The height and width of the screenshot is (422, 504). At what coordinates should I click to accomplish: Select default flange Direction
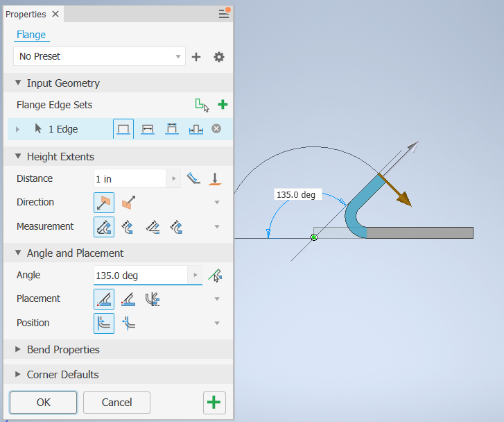(x=104, y=203)
